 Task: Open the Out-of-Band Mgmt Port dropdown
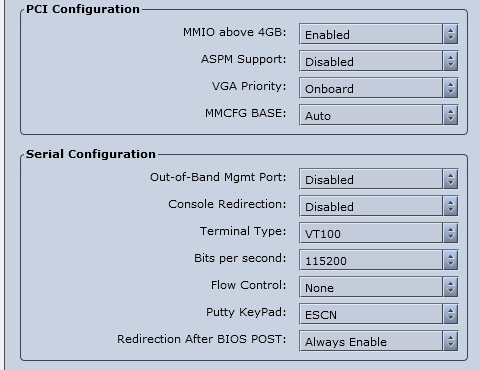click(379, 179)
